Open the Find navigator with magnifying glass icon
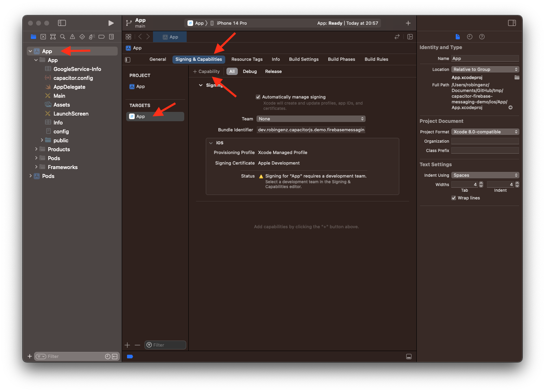 coord(62,36)
